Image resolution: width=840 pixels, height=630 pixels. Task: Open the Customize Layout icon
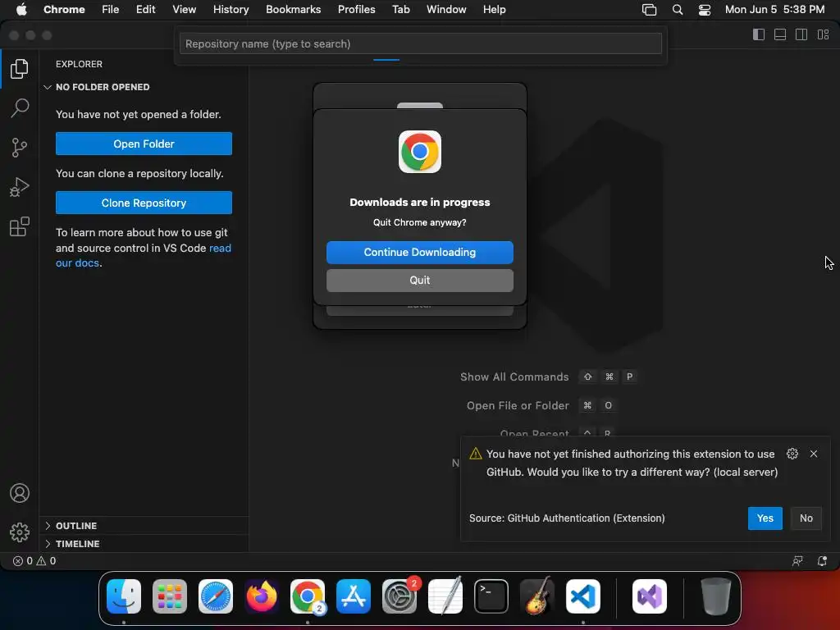tap(823, 34)
